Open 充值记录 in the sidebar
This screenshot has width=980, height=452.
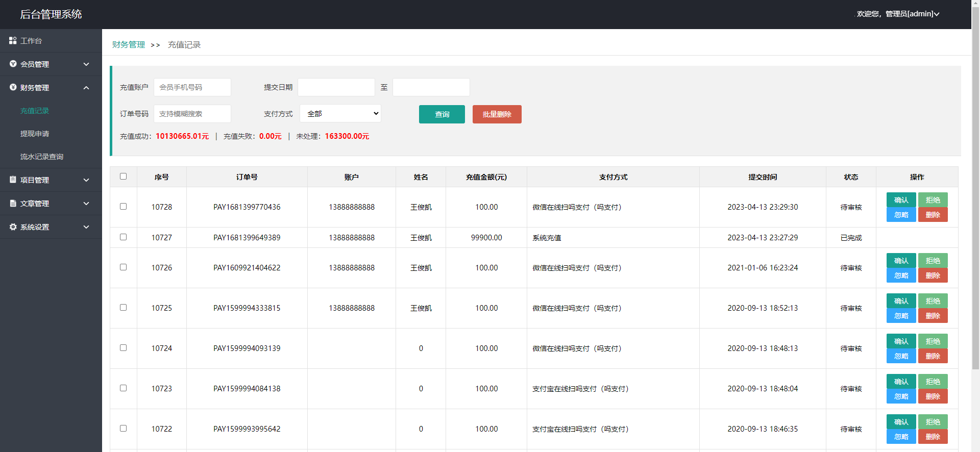coord(35,111)
